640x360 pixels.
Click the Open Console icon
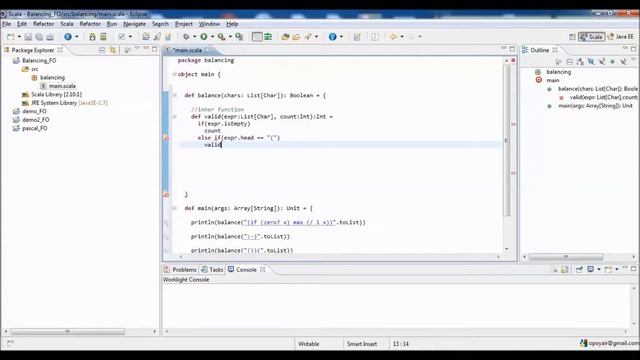[x=608, y=269]
